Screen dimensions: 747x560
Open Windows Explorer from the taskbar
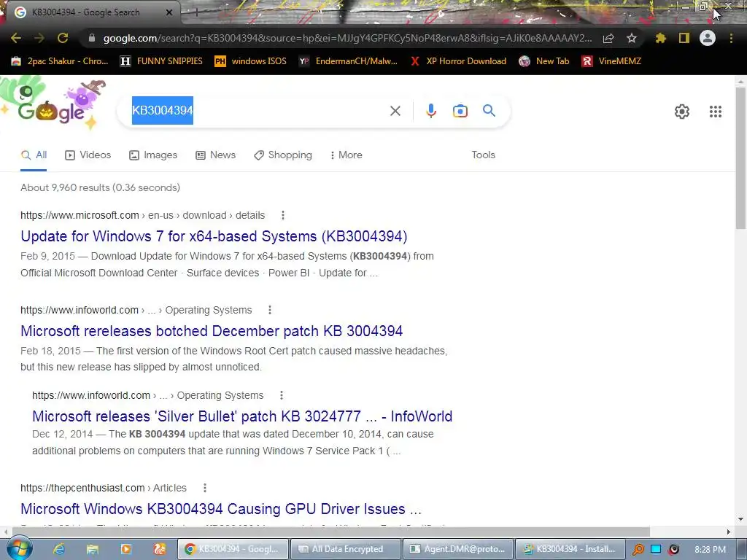93,549
